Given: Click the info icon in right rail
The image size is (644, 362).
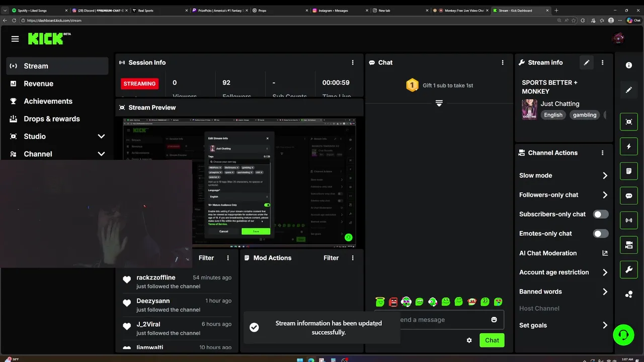Looking at the screenshot, I should click(629, 65).
